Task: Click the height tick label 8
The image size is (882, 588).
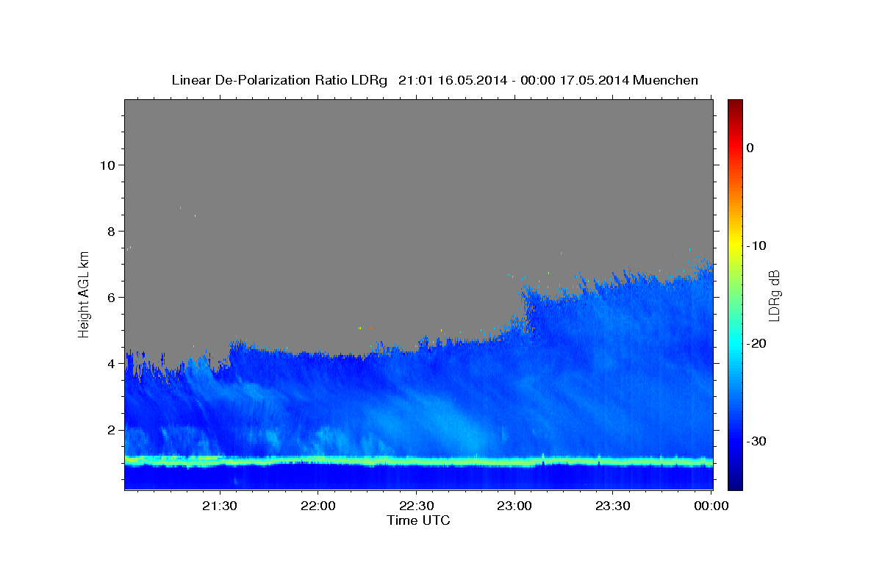Action: point(111,231)
